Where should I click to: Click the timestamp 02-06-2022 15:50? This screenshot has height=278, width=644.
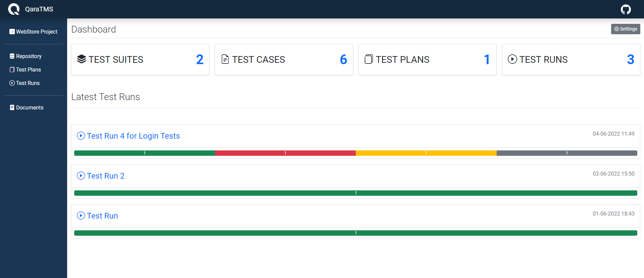coord(613,174)
